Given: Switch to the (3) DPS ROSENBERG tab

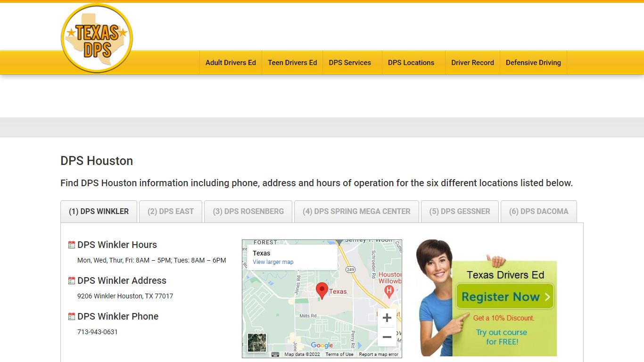Looking at the screenshot, I should click(x=248, y=212).
